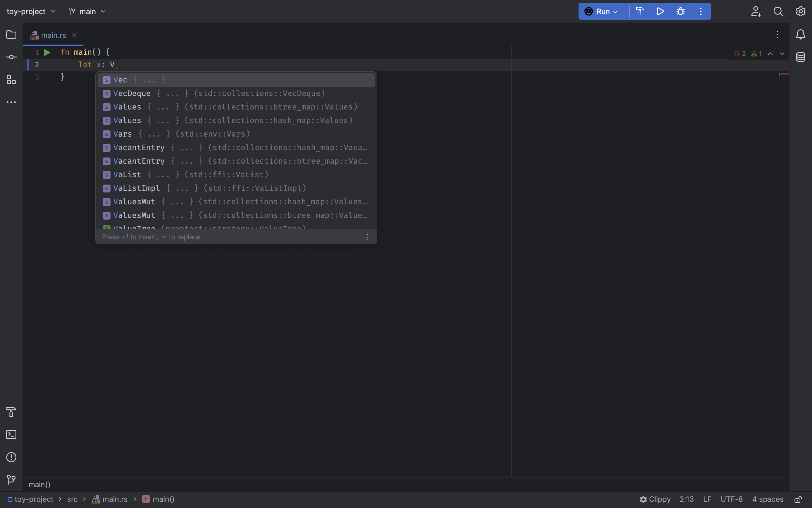This screenshot has width=812, height=508.
Task: Choose VacantEntry from btree_map suggestion
Action: [236, 161]
